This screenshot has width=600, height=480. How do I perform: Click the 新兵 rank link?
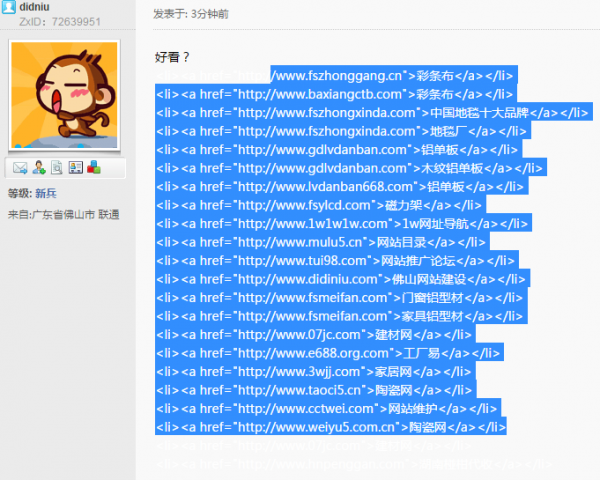[46, 193]
